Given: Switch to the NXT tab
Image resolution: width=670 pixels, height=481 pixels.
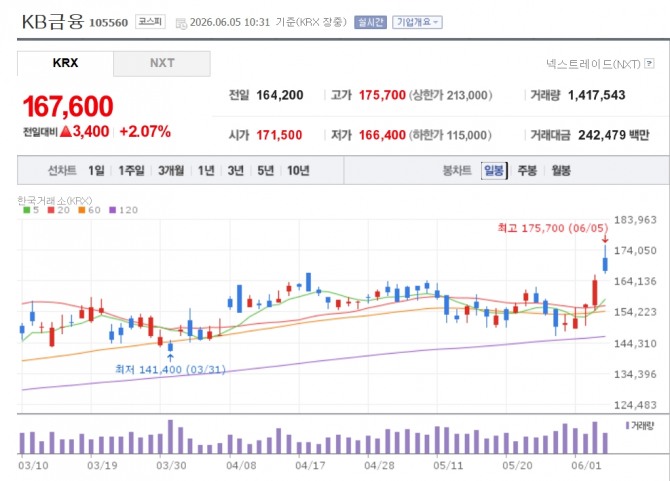Looking at the screenshot, I should click(162, 63).
